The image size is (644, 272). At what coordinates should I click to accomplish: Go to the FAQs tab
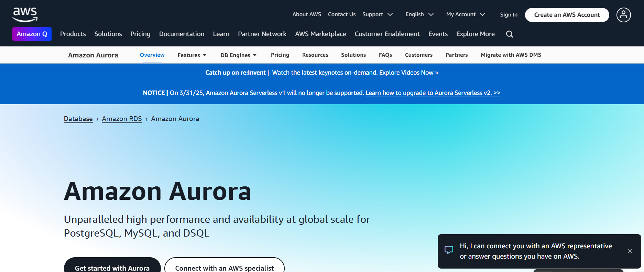[x=385, y=55]
